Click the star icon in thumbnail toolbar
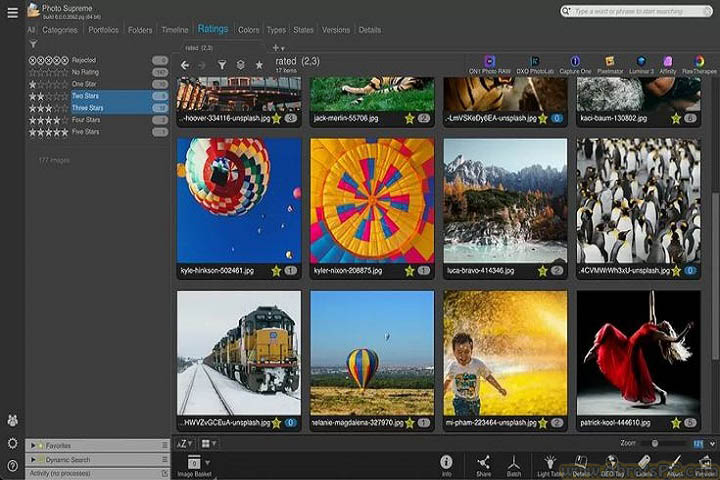This screenshot has width=720, height=480. (x=259, y=65)
